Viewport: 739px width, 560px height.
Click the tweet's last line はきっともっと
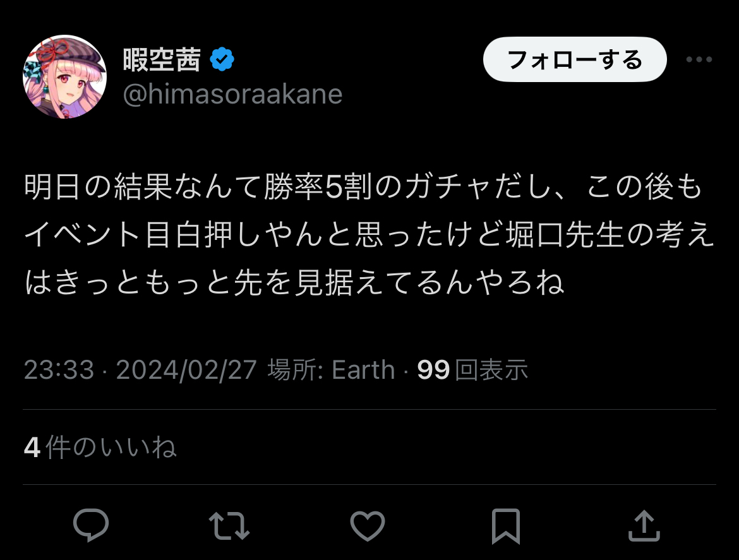coord(294,283)
